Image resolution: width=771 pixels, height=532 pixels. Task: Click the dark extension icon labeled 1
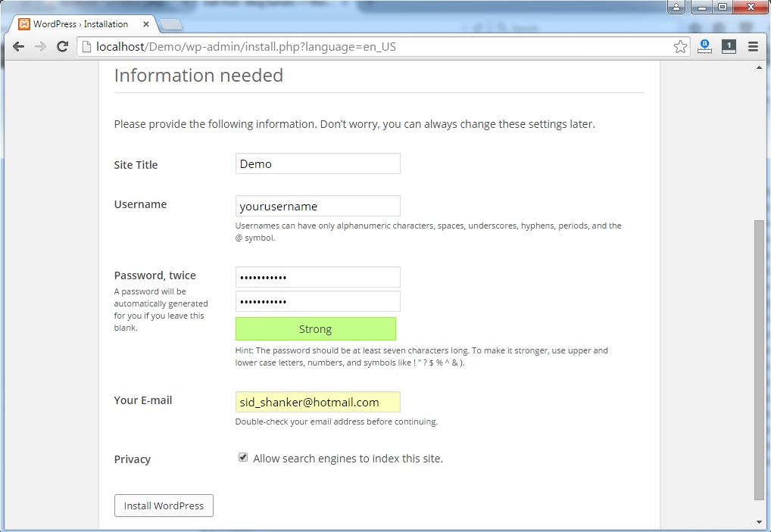pos(729,47)
